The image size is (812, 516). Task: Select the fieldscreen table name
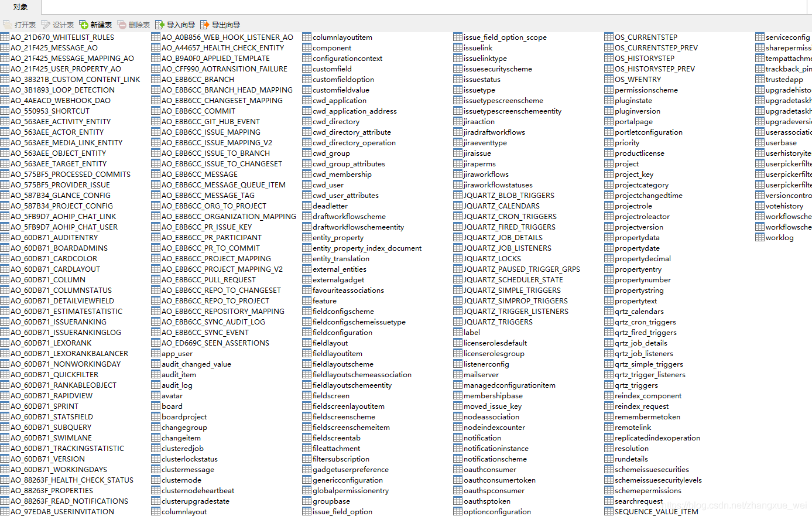point(331,395)
